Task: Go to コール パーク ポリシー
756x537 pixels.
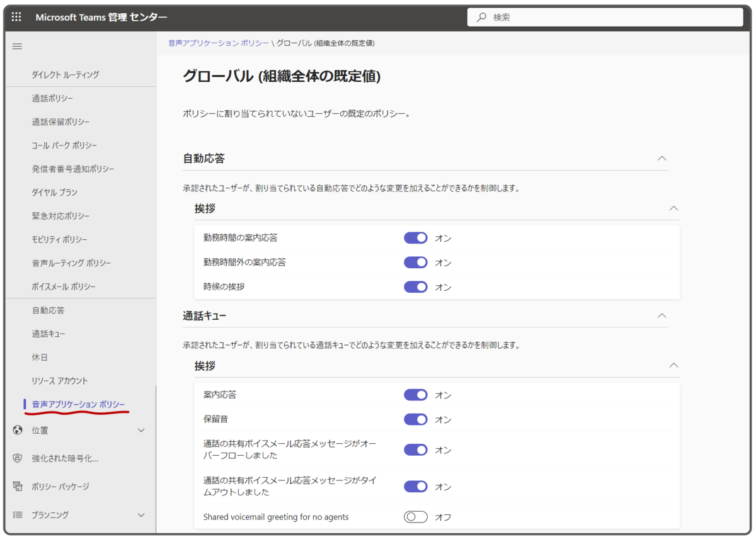Action: (x=64, y=145)
